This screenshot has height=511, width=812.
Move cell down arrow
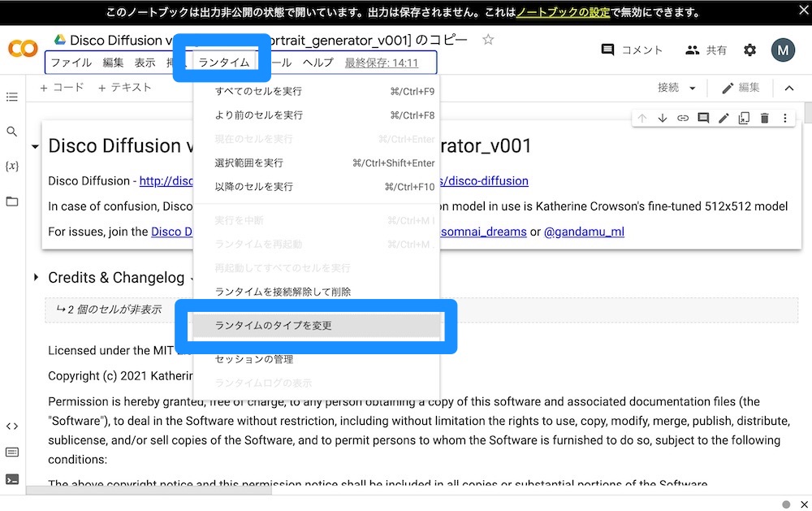tap(663, 118)
